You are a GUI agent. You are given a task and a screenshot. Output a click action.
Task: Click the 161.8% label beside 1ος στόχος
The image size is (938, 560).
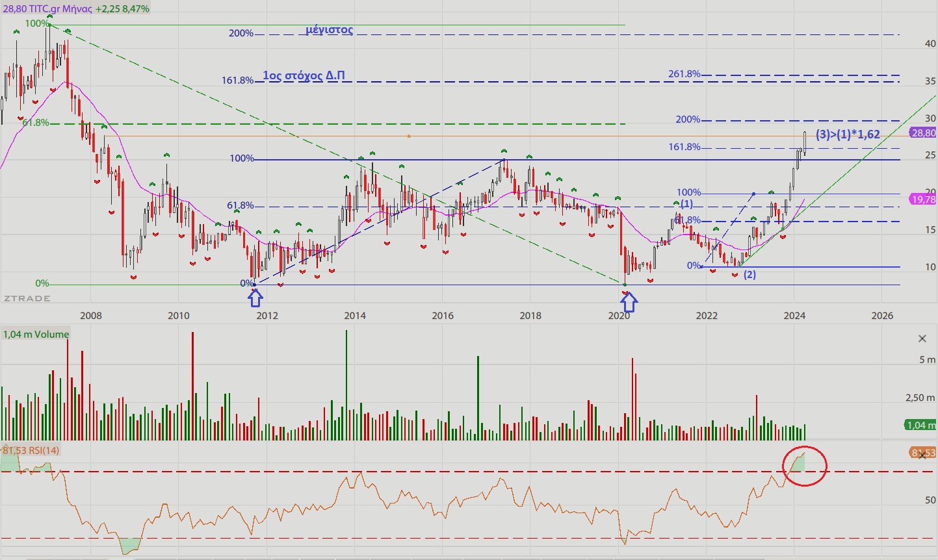[x=238, y=81]
